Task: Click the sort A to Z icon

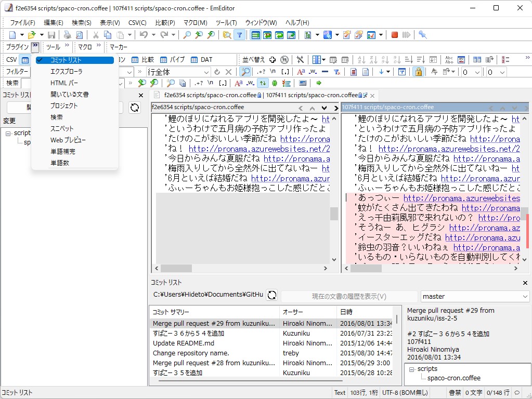Action: point(361,60)
